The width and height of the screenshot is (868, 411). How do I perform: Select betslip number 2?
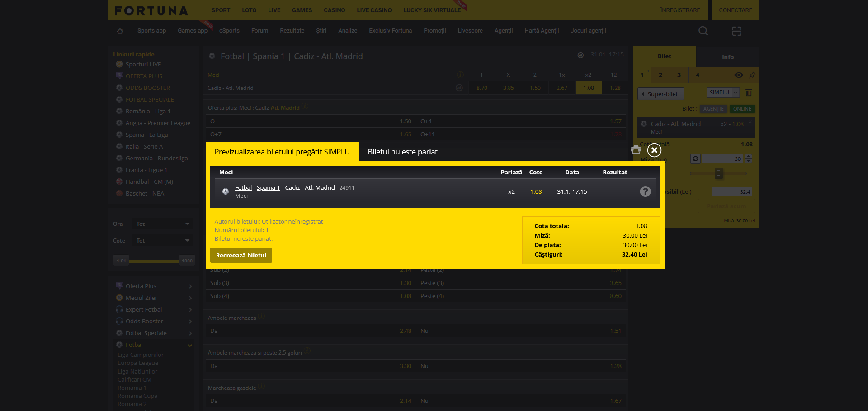pos(660,75)
